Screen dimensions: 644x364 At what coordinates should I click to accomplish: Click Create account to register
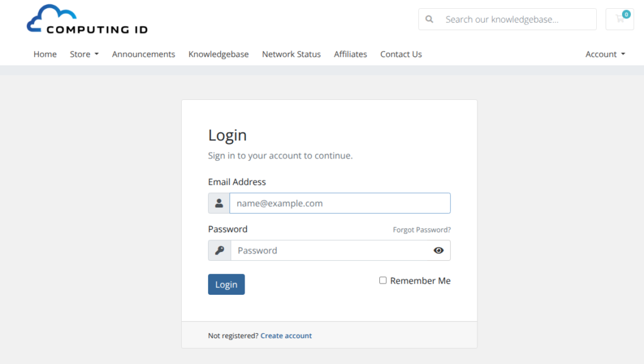[286, 335]
